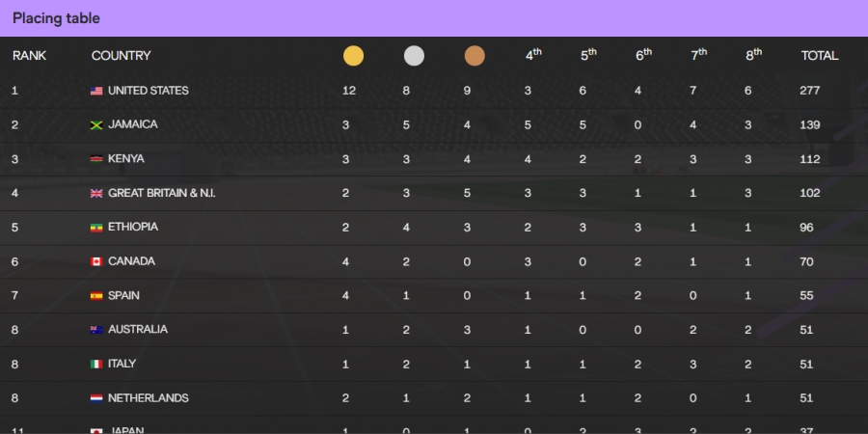Screen dimensions: 868x434
Task: Click the Great Britain flag icon
Action: pyautogui.click(x=96, y=193)
